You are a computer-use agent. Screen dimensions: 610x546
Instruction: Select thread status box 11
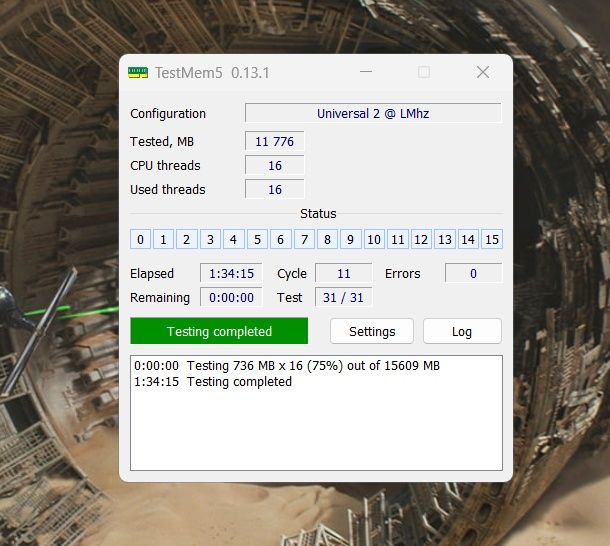click(x=398, y=239)
